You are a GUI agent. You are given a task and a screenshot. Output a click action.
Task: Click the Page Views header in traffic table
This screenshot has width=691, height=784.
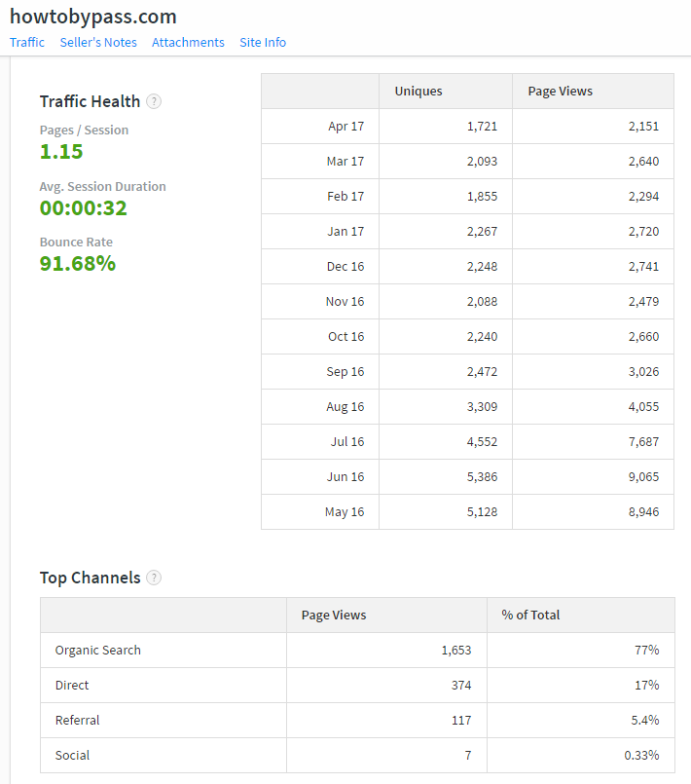[x=560, y=92]
